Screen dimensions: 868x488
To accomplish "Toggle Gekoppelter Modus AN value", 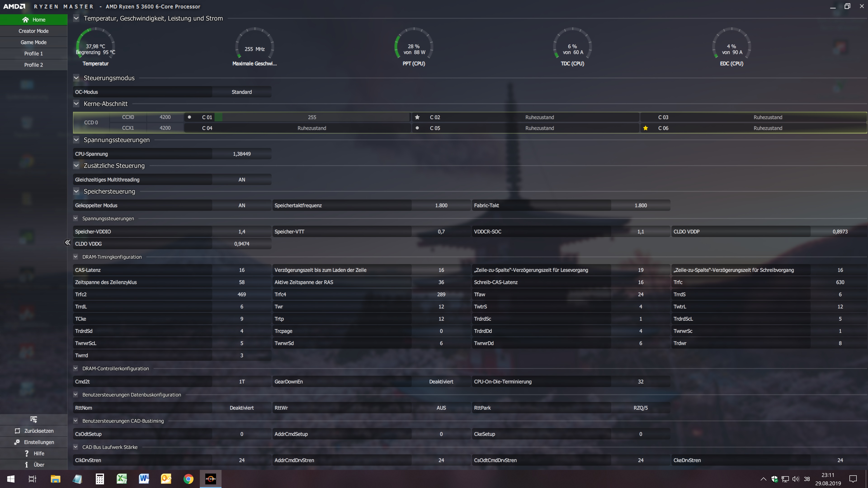I will [x=242, y=205].
